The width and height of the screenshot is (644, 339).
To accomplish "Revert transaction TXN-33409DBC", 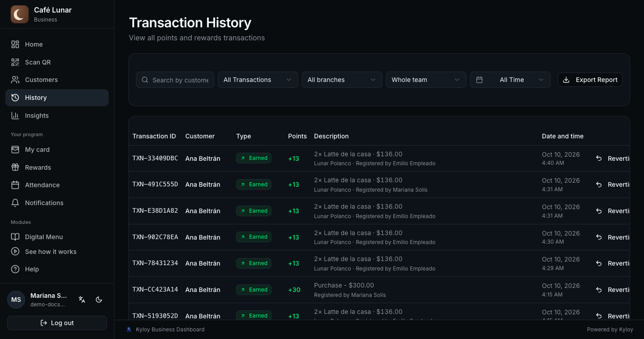I will point(612,158).
